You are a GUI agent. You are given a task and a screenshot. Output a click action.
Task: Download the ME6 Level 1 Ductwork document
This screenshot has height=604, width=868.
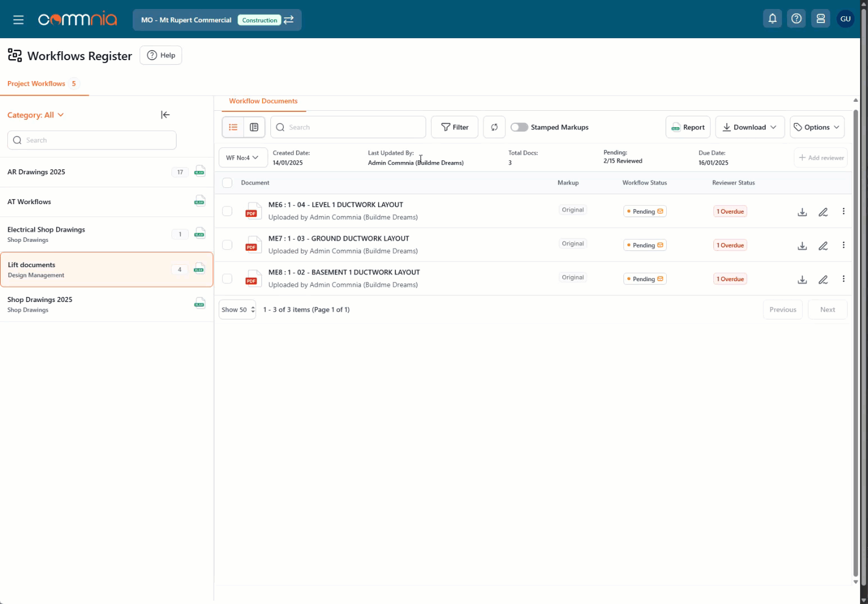click(802, 212)
